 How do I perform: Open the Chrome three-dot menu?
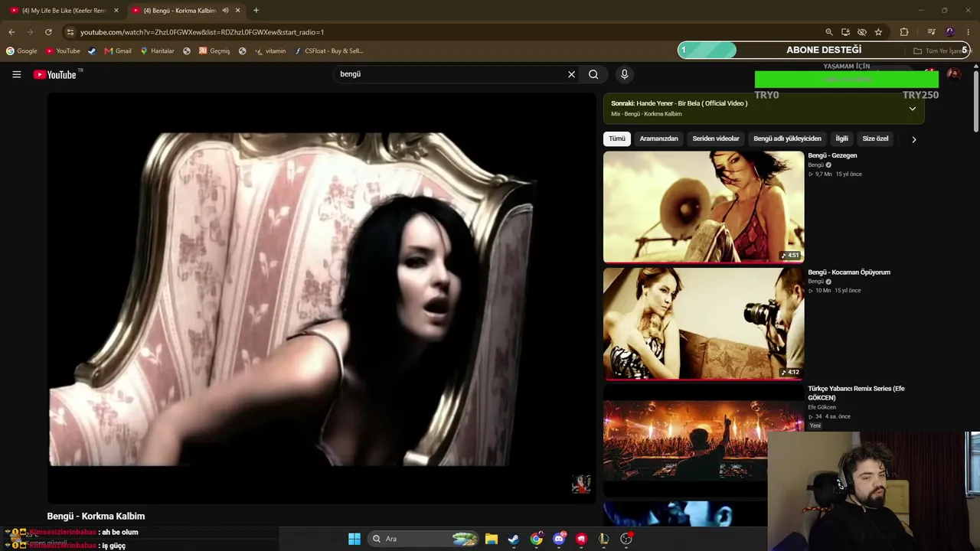(969, 32)
